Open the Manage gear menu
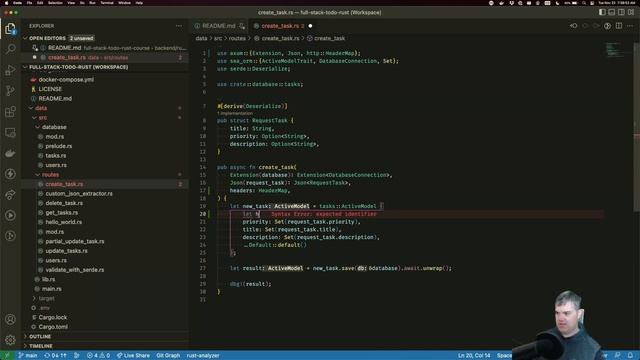 pos(10,340)
